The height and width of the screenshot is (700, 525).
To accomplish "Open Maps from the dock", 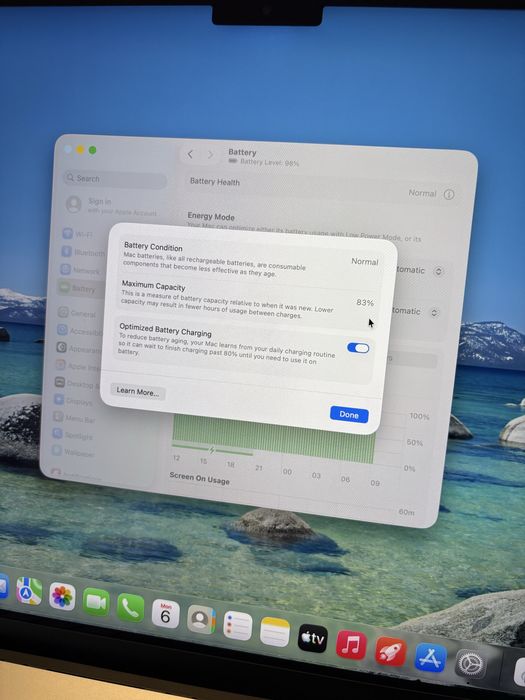I will tap(29, 591).
